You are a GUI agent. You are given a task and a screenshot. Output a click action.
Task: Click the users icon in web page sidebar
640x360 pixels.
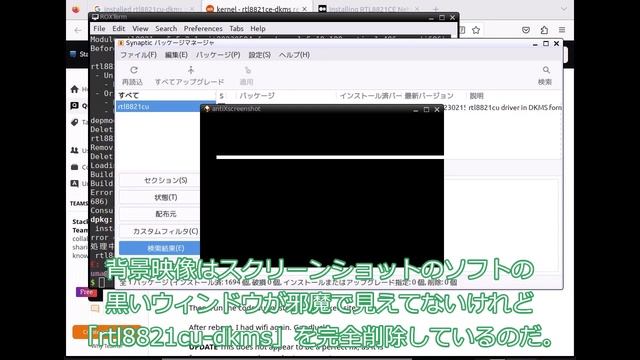pos(74,150)
